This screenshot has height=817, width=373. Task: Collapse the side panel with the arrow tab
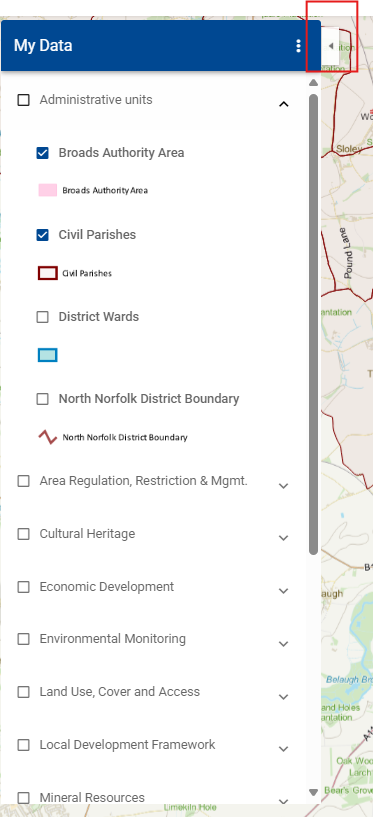pos(330,46)
